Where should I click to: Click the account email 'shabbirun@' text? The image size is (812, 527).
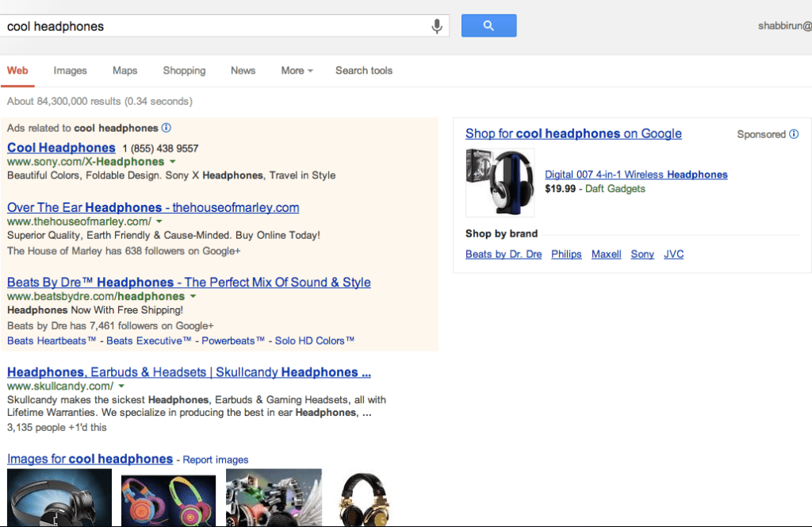pos(785,26)
